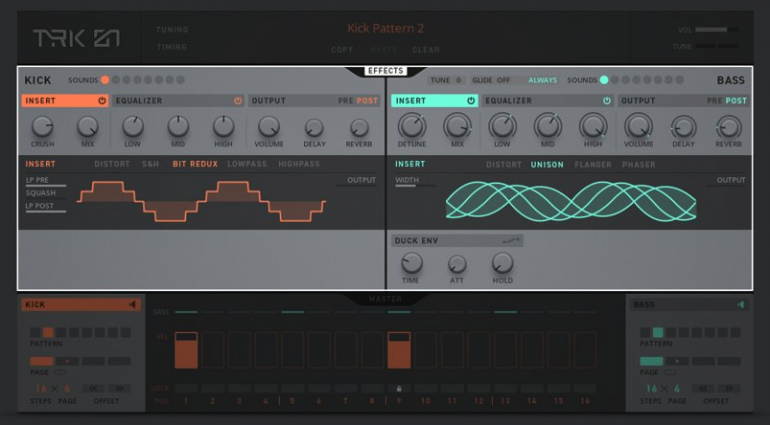The image size is (770, 425).
Task: Click the Duck Env TIME knob
Action: (411, 263)
